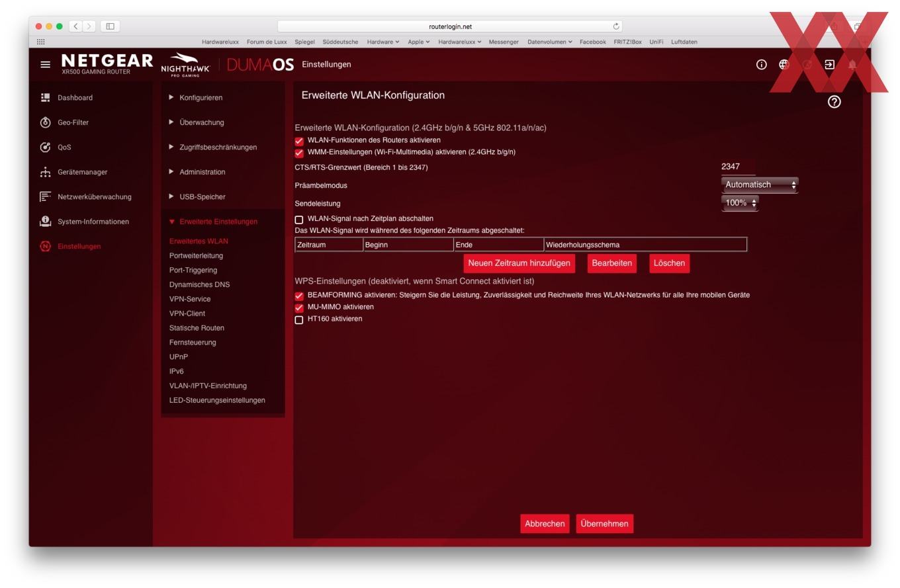Open the hamburger menu next to NETGEAR logo
The image size is (900, 588).
pyautogui.click(x=45, y=65)
